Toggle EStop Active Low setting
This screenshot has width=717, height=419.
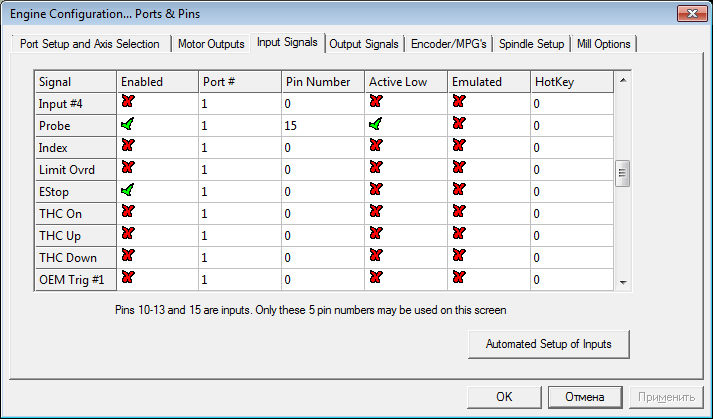[375, 190]
